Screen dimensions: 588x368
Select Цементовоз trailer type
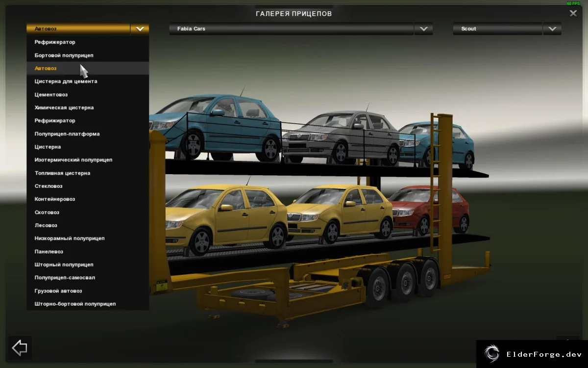tap(88, 95)
